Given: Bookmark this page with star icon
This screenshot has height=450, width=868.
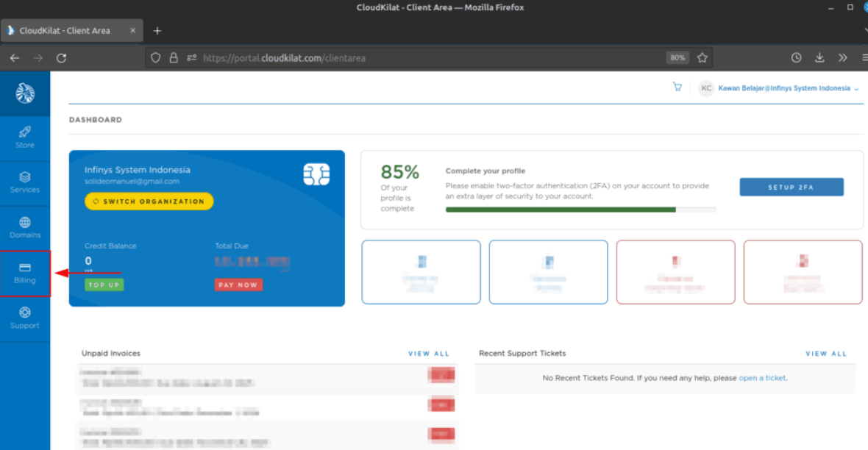Looking at the screenshot, I should pos(702,57).
